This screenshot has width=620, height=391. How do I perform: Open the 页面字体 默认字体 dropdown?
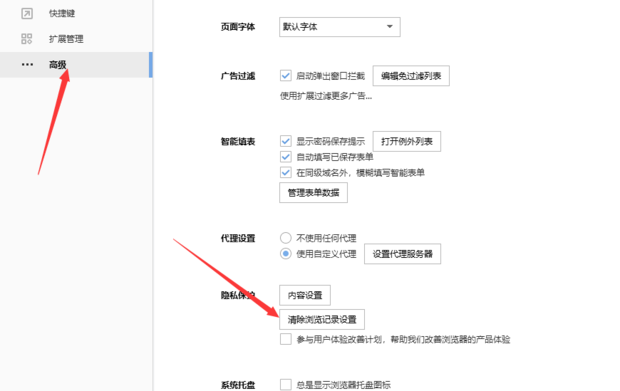click(x=340, y=27)
